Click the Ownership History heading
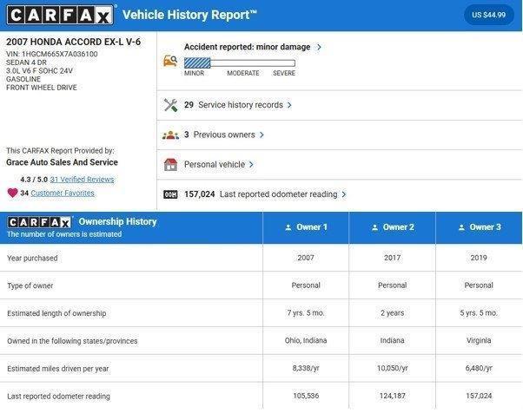This screenshot has height=420, width=523. click(x=118, y=221)
